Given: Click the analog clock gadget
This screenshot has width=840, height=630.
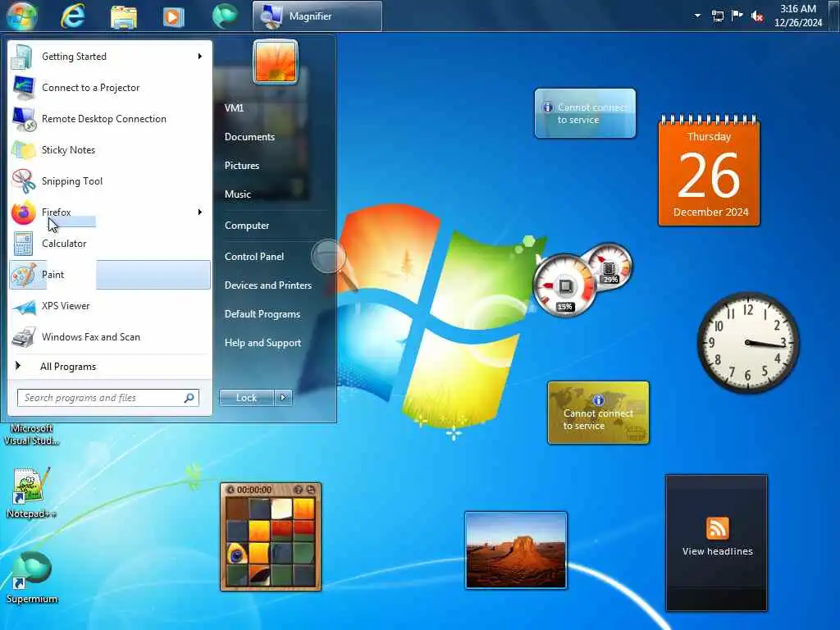Looking at the screenshot, I should point(748,343).
